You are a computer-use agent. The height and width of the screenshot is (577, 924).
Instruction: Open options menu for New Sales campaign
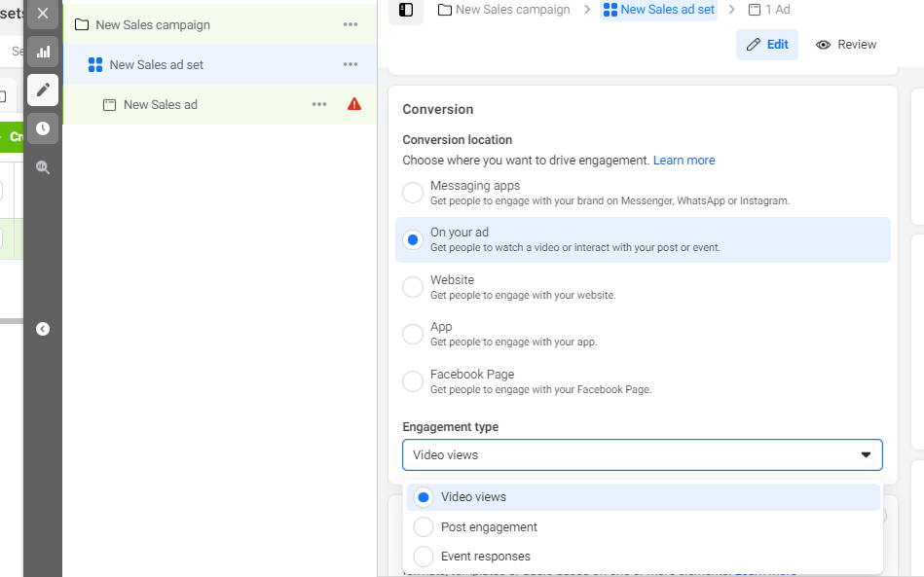[x=351, y=24]
